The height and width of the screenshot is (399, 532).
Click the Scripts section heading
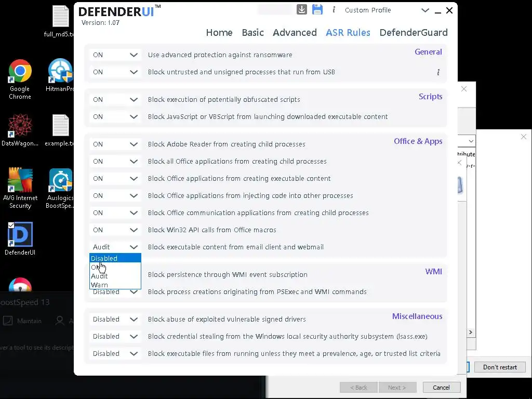tap(430, 97)
